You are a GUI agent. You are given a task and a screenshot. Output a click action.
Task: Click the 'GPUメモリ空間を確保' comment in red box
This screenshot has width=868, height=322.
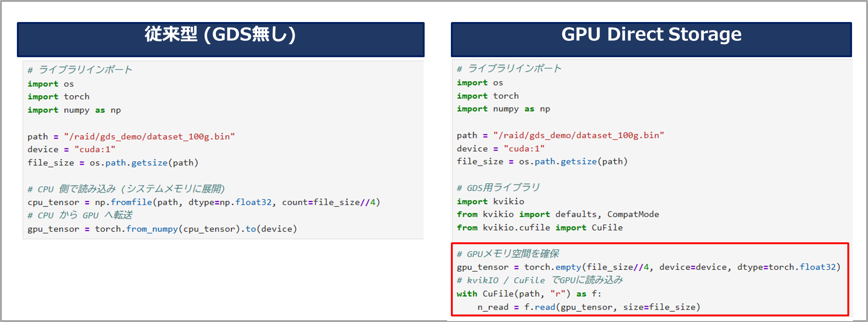(508, 254)
